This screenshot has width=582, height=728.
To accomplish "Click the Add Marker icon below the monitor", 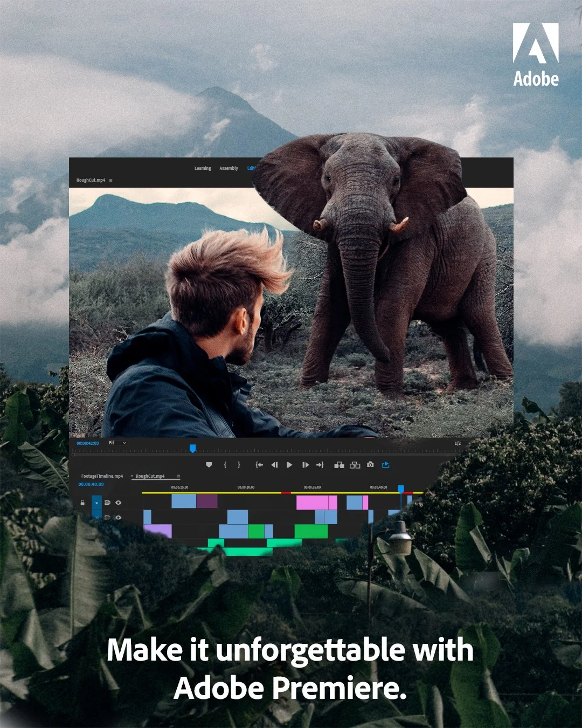I will [209, 465].
